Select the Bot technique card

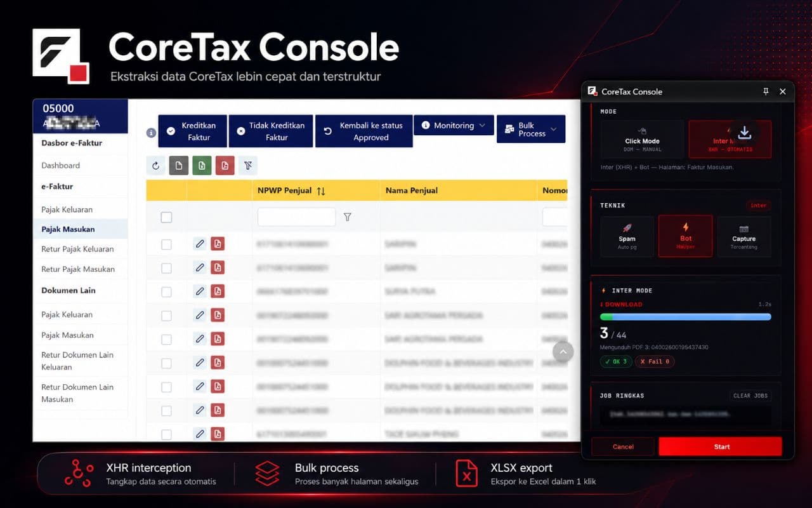(686, 236)
